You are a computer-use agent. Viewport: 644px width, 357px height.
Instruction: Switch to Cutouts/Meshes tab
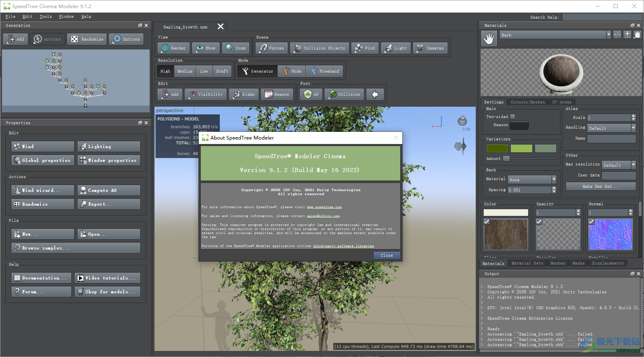point(528,102)
